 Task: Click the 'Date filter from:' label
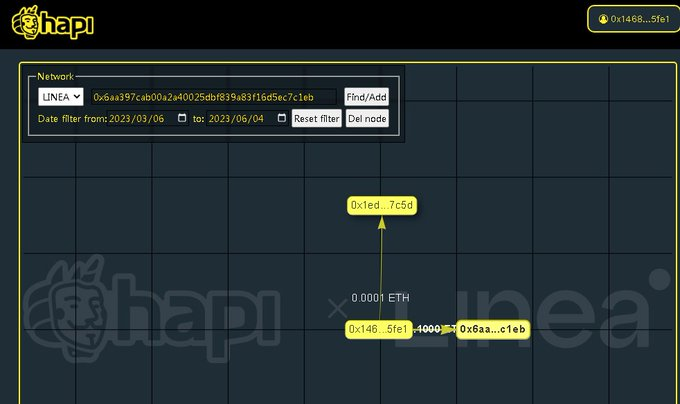[x=72, y=118]
